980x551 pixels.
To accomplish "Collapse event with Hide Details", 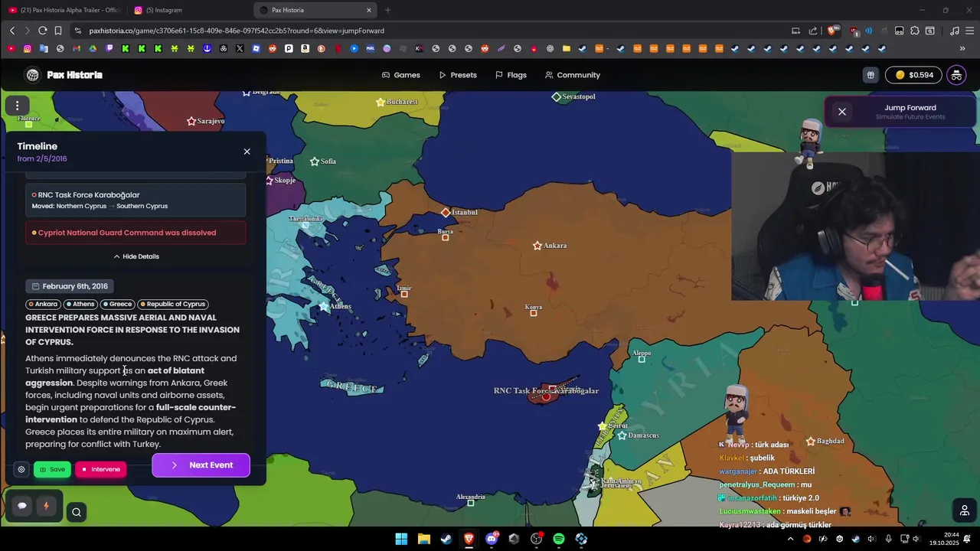I will (136, 256).
